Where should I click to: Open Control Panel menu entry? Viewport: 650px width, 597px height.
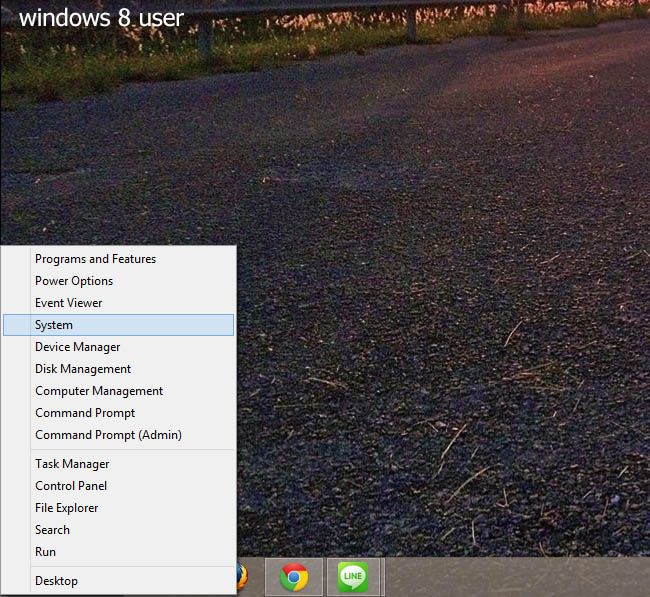[119, 486]
